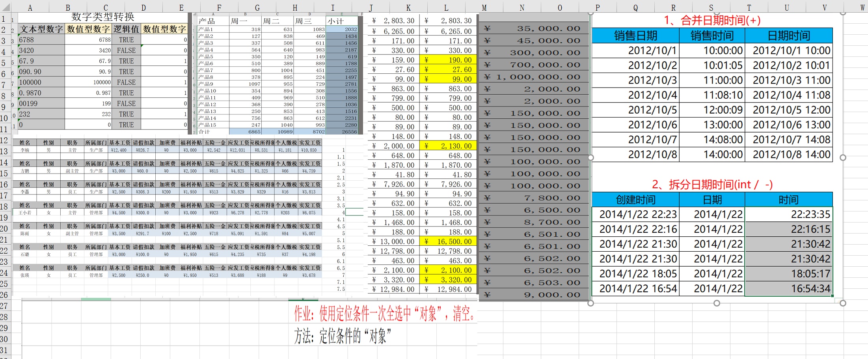Select the yellow cell '190.00'
The height and width of the screenshot is (359, 868).
(x=448, y=60)
